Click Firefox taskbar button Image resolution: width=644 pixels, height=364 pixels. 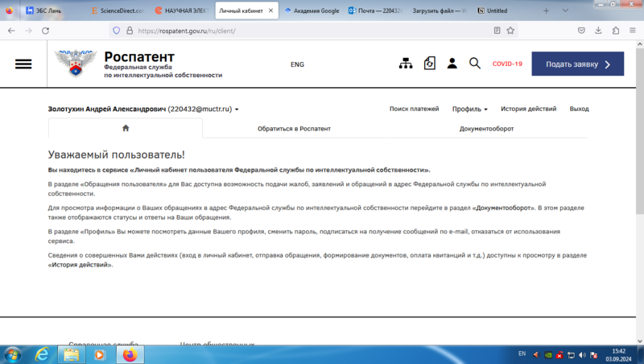[130, 354]
